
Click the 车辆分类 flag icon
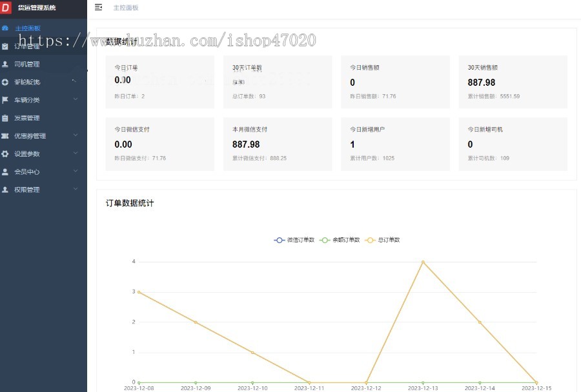click(x=5, y=100)
